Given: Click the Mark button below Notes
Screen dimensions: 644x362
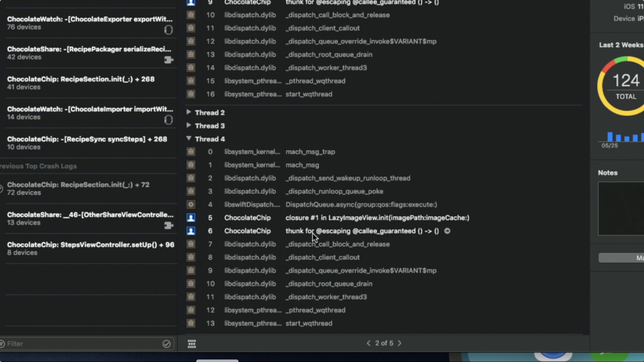Looking at the screenshot, I should pos(621,258).
